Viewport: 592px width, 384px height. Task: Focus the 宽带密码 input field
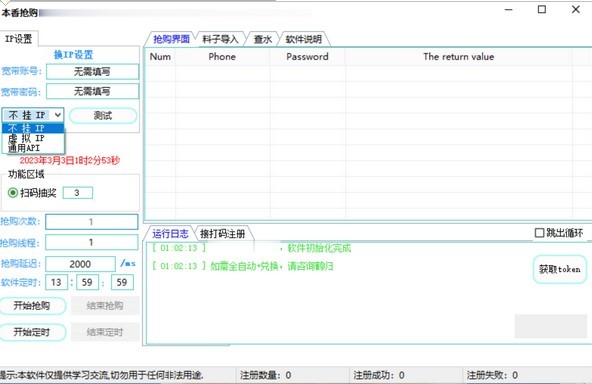[92, 91]
